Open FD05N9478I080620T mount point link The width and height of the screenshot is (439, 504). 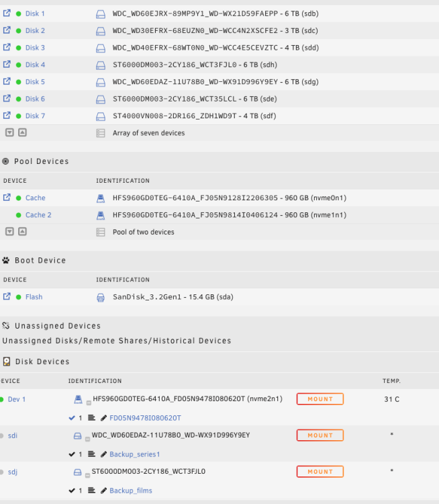click(145, 418)
